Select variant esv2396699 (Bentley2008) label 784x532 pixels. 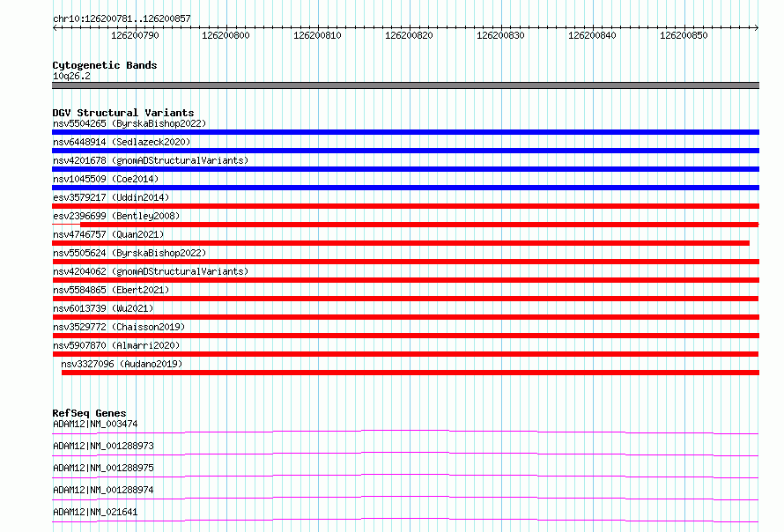[x=116, y=216]
